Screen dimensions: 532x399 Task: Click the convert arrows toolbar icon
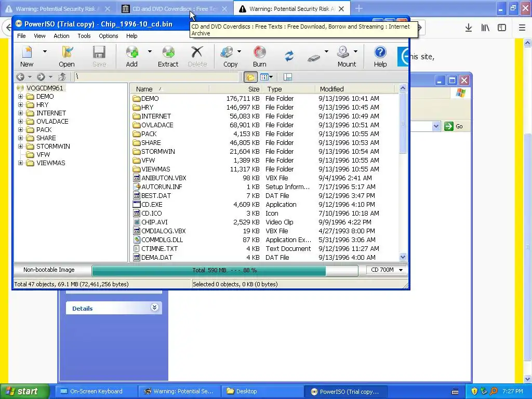coord(289,56)
